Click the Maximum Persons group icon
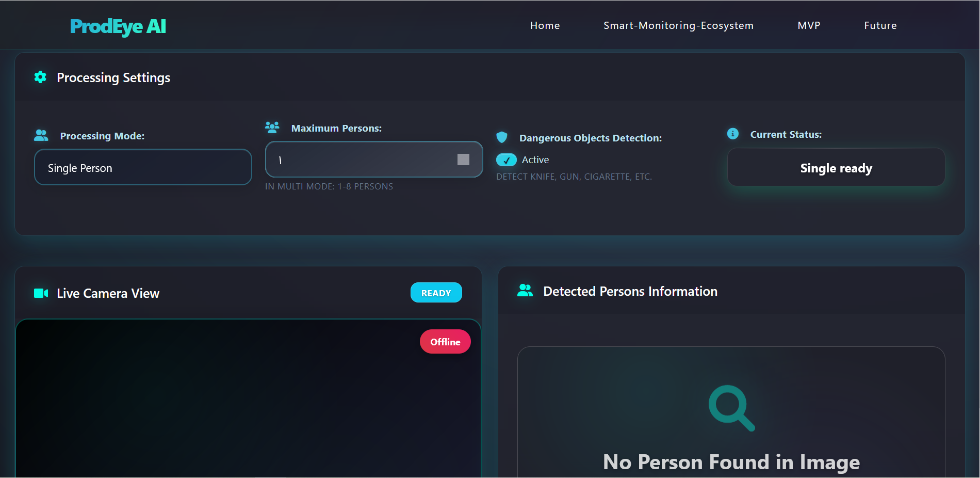This screenshot has height=478, width=980. [x=272, y=126]
